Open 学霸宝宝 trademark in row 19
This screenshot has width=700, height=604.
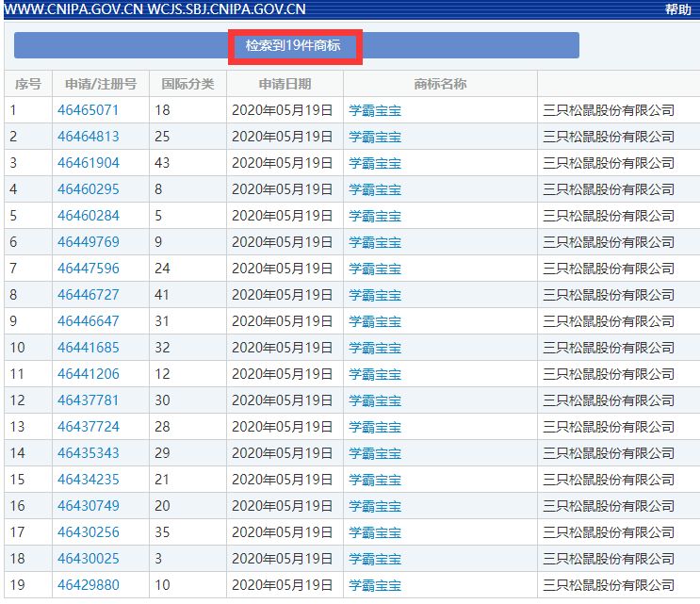(375, 584)
